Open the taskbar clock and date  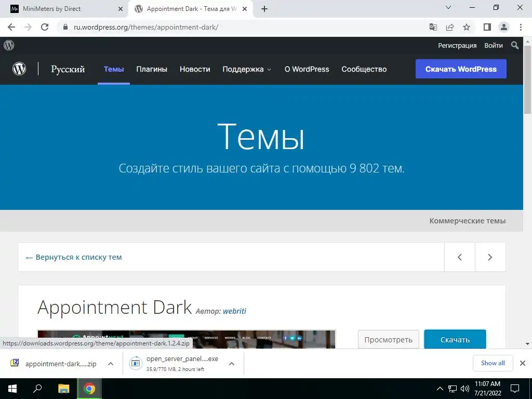pyautogui.click(x=487, y=389)
